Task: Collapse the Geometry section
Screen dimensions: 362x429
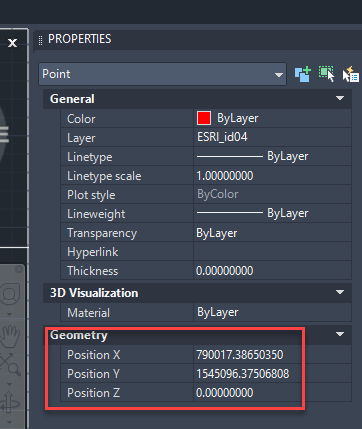Action: (x=340, y=334)
